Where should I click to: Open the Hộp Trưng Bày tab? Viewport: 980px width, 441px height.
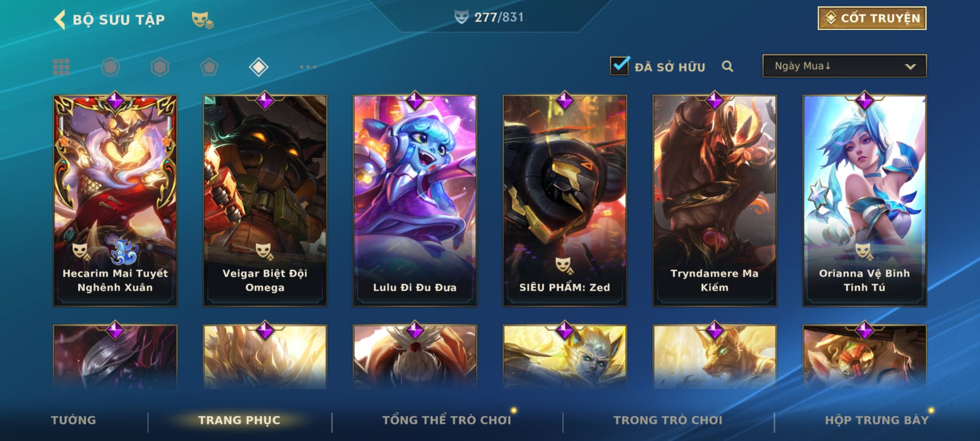click(x=877, y=420)
